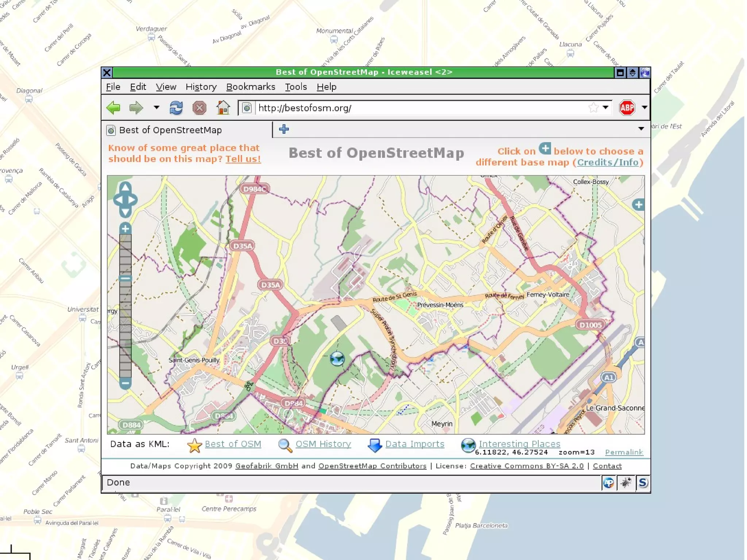Click the Tell us! link

(x=243, y=159)
